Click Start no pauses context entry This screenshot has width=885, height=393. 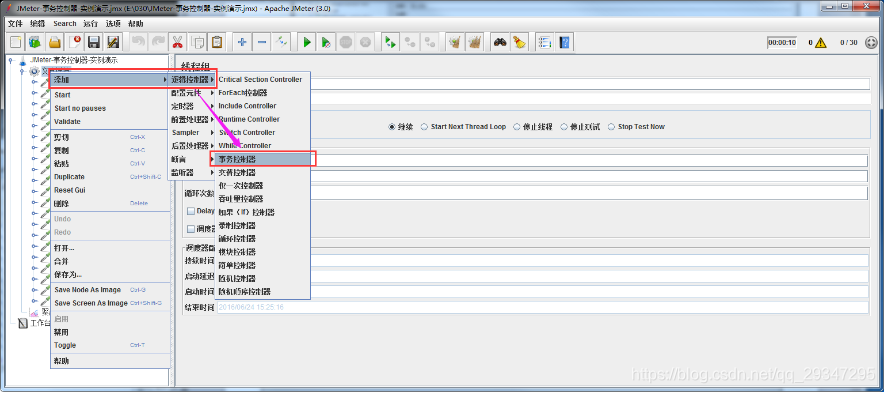point(110,108)
